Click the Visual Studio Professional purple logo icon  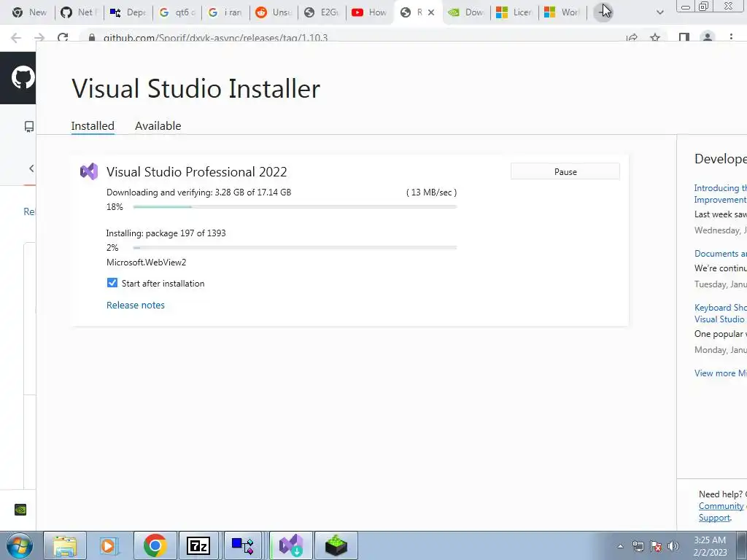click(x=89, y=171)
